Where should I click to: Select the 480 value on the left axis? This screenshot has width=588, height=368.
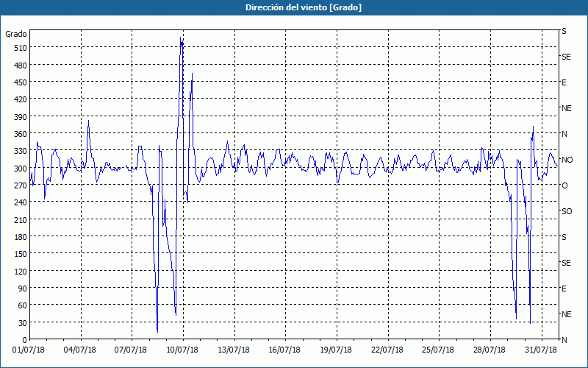(20, 65)
